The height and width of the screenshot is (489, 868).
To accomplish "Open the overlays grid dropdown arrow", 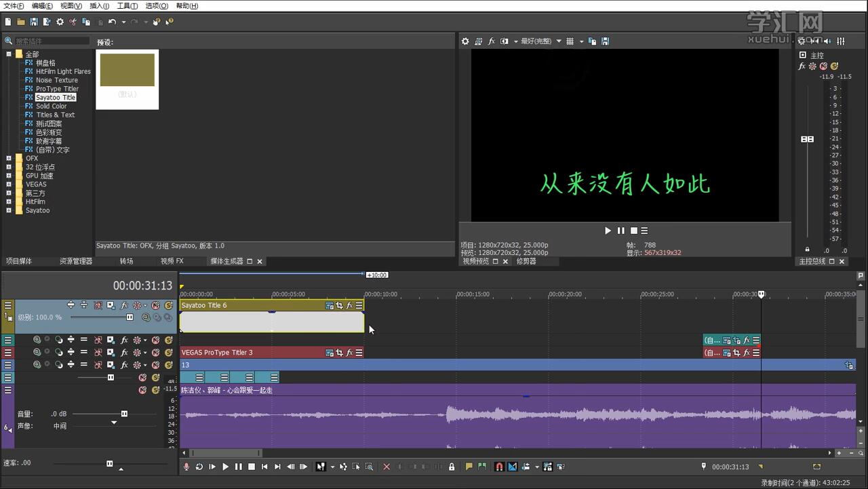I will click(x=581, y=41).
